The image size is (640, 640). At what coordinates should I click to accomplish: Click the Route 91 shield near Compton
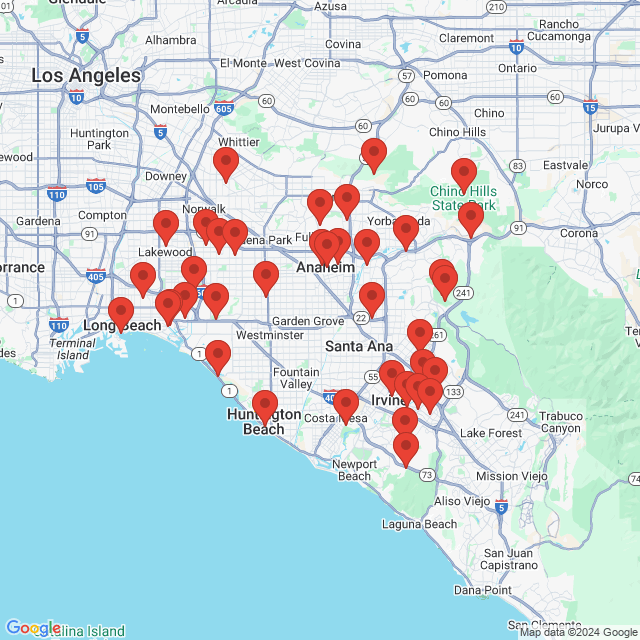point(89,234)
